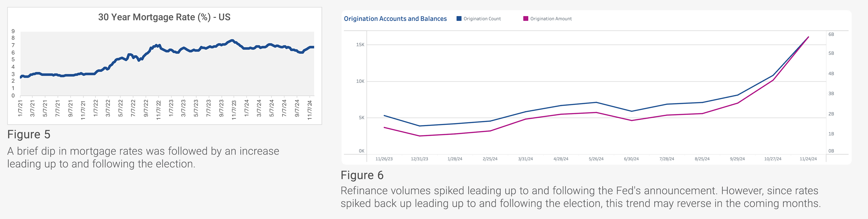Click the Figure 5 mortgage rate dip caption
This screenshot has width=868, height=219.
point(143,158)
